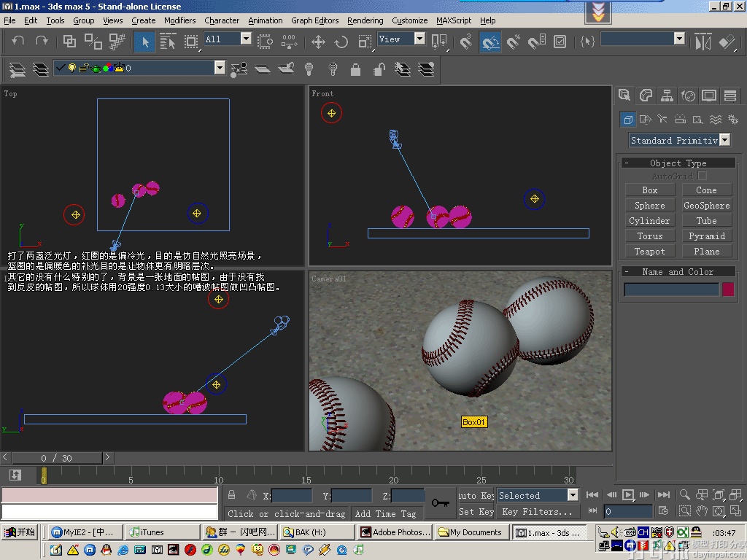Select the Cameras category icon
The image size is (747, 560).
tap(681, 119)
